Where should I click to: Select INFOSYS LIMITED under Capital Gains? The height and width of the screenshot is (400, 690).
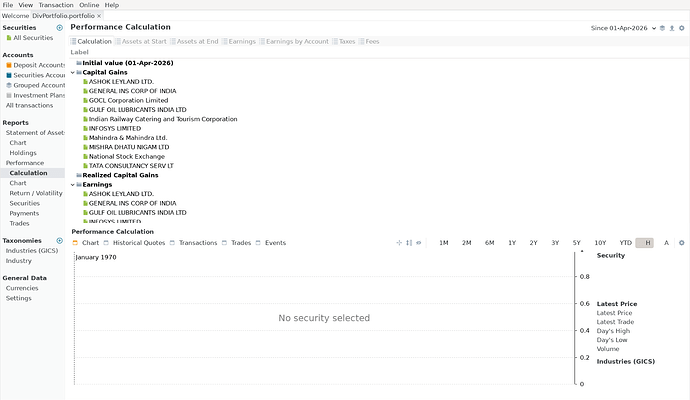pos(115,128)
